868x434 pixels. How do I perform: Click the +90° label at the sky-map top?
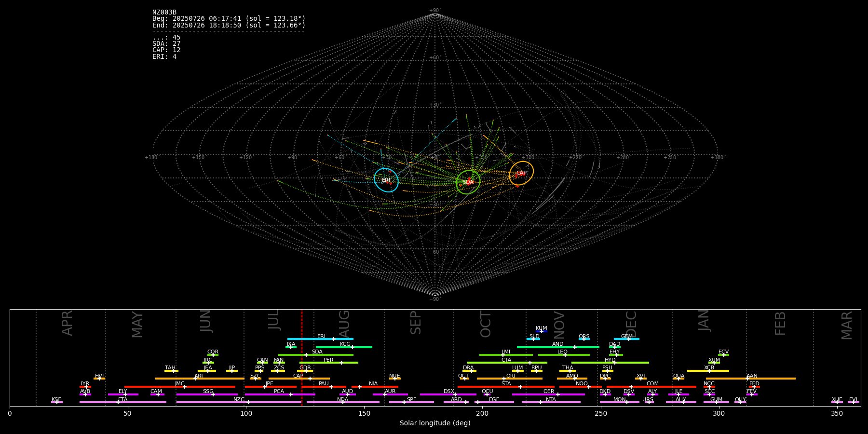[435, 11]
